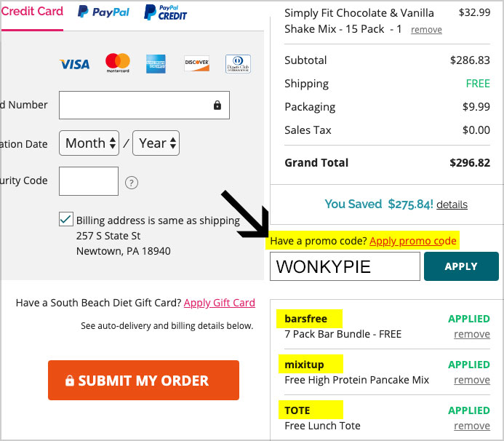
Task: Open the expiration Month dropdown
Action: (89, 143)
